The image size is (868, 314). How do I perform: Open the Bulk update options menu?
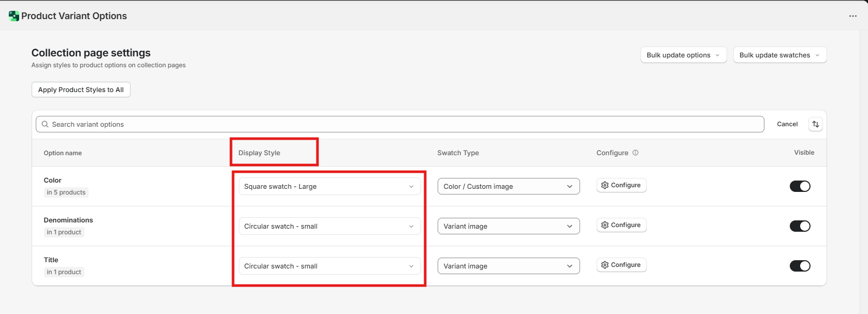tap(683, 55)
